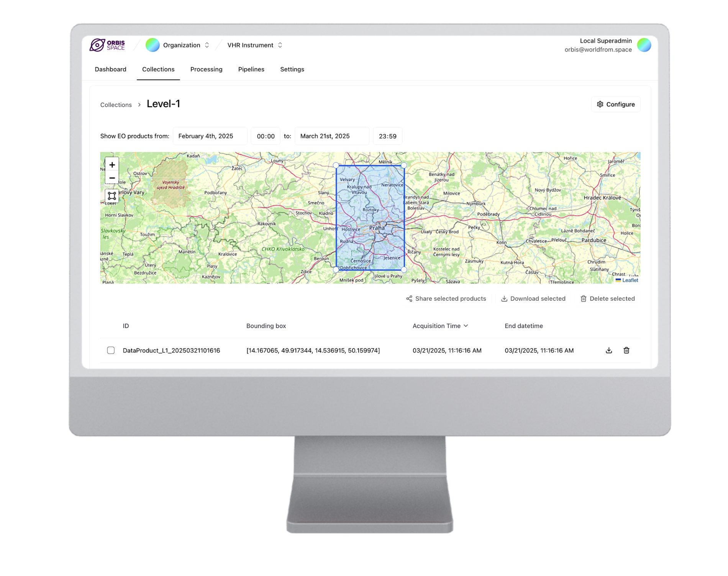Screen dimensions: 728x576
Task: Zoom out on the map
Action: [112, 178]
